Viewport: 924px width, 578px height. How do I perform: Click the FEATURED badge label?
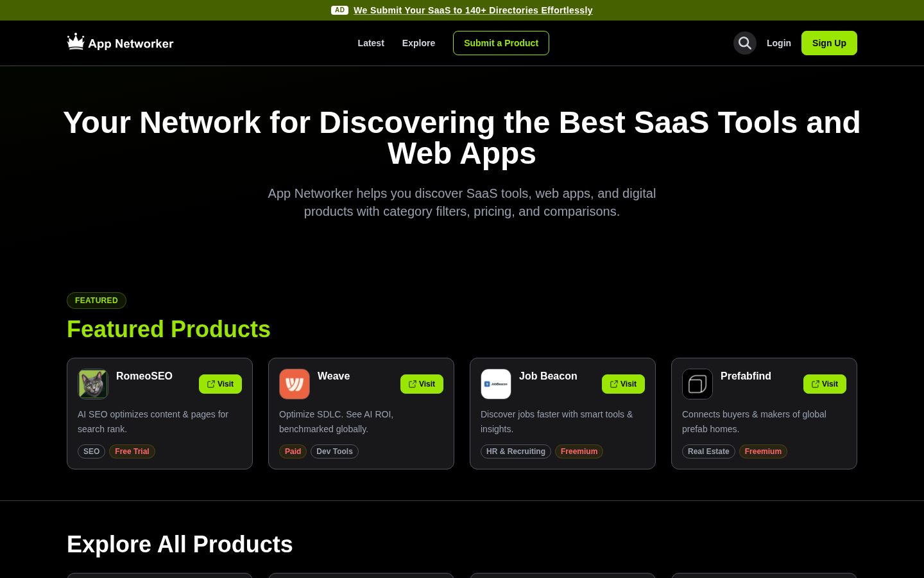[96, 301]
